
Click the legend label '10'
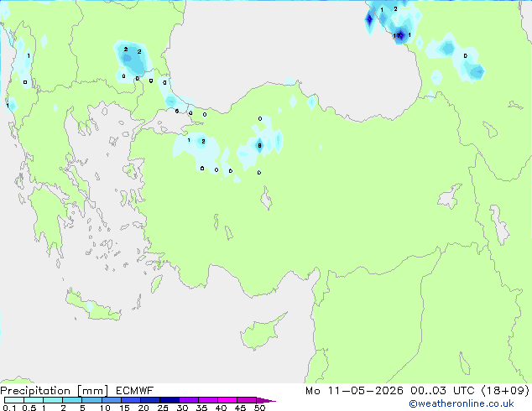tap(105, 408)
